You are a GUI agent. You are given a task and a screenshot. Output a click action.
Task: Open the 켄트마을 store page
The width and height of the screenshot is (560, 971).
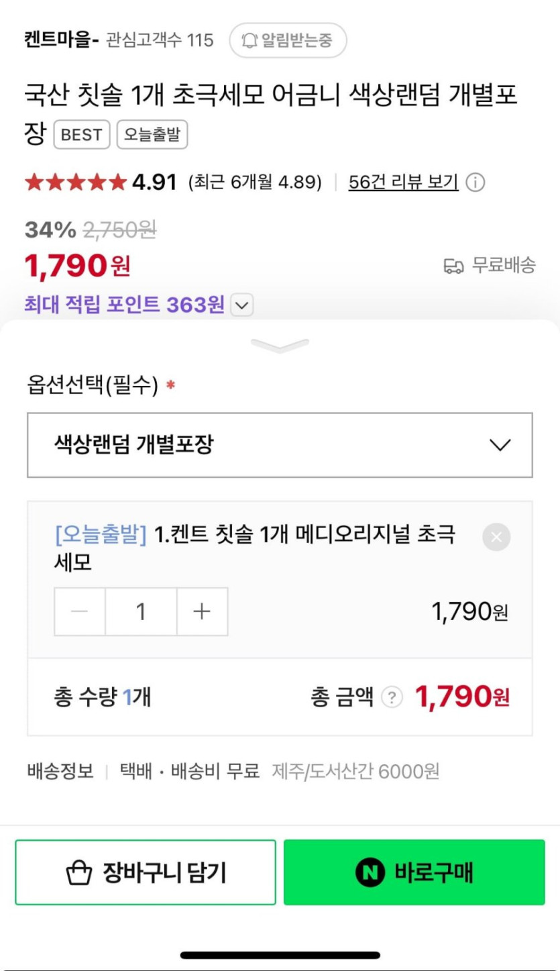(x=61, y=40)
